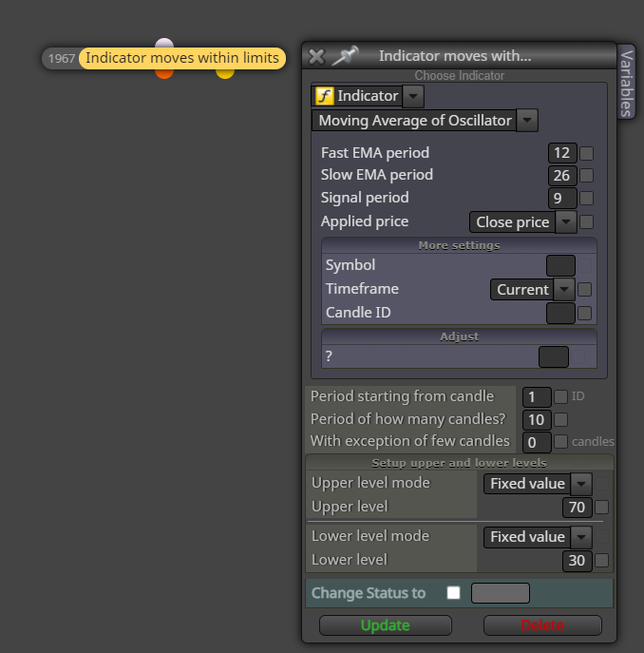Toggle the Applied price checkbox
The image size is (644, 653).
(587, 222)
